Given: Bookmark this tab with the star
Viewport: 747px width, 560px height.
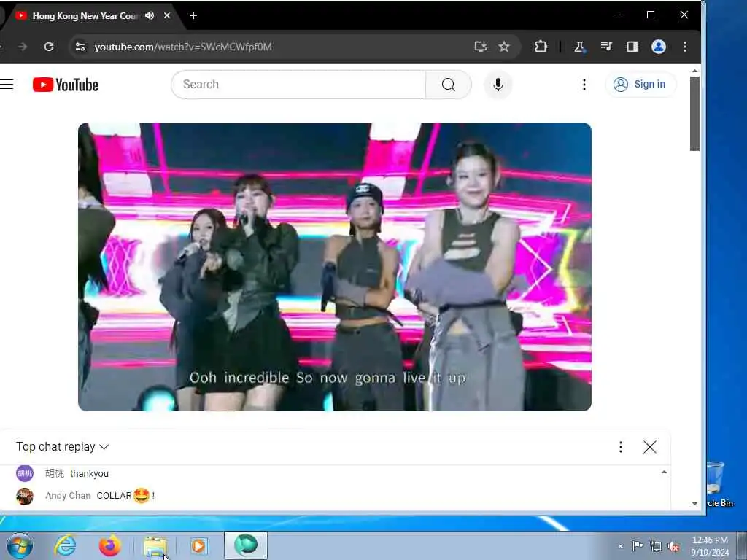Looking at the screenshot, I should point(504,47).
